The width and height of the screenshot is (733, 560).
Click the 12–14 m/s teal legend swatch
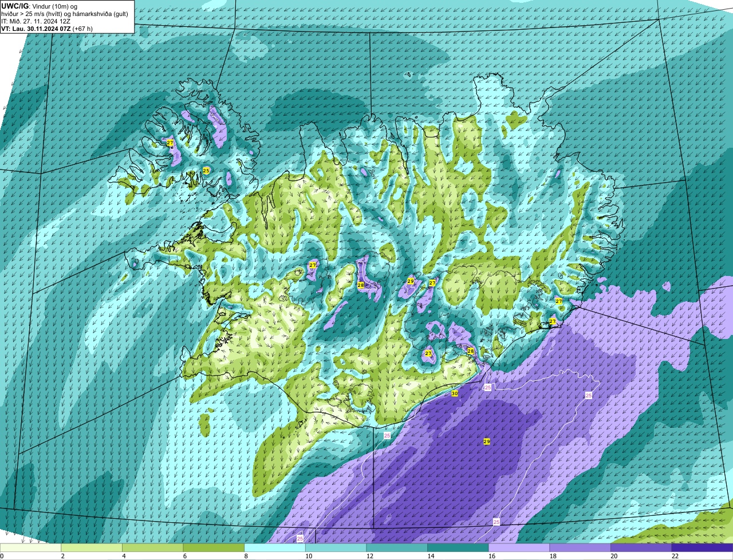397,548
